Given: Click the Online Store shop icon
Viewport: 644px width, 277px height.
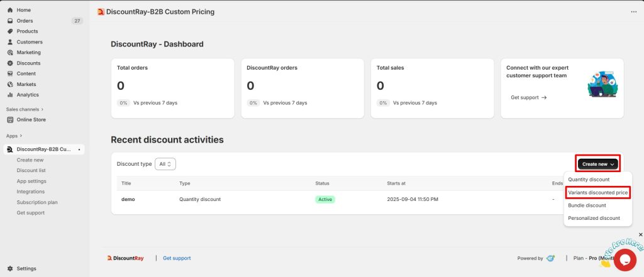Looking at the screenshot, I should [10, 120].
